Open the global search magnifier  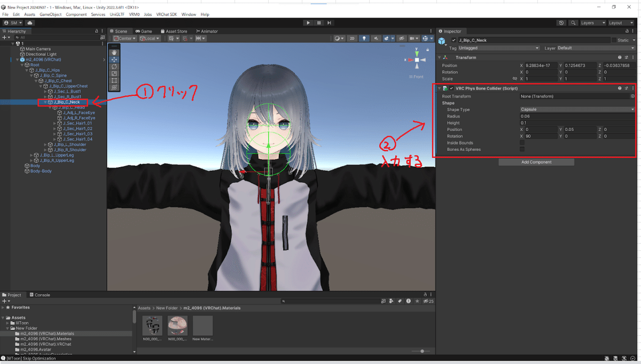573,23
